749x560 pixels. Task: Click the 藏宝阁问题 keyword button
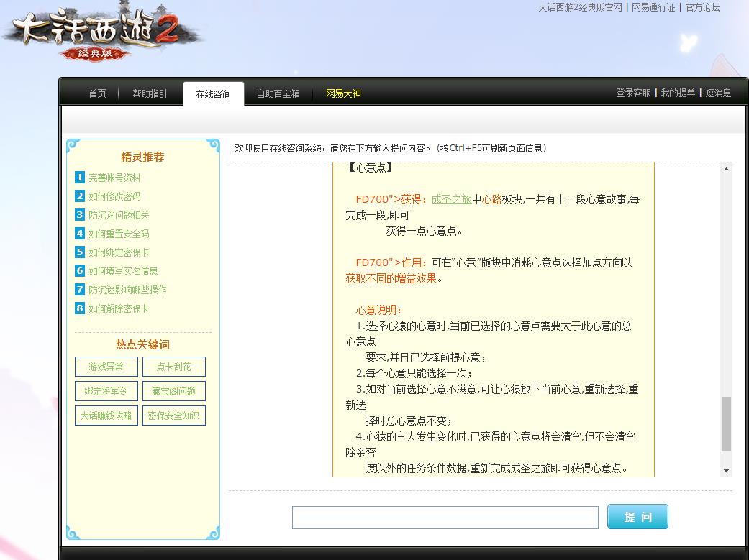[174, 391]
